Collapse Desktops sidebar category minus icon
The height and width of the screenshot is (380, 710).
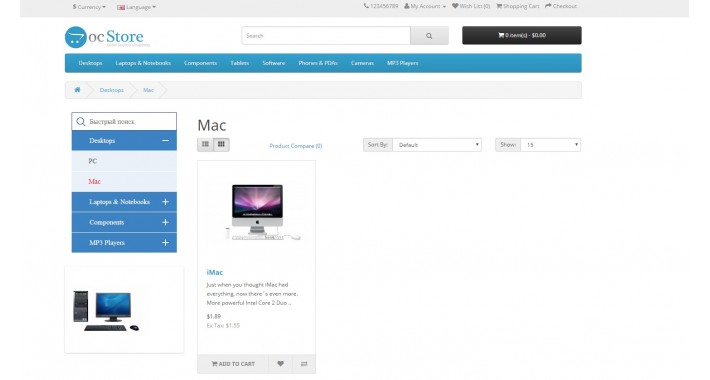point(165,141)
